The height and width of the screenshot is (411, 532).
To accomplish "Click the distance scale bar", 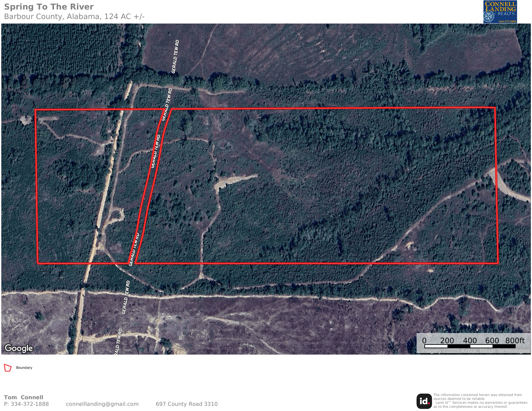I will (x=470, y=346).
